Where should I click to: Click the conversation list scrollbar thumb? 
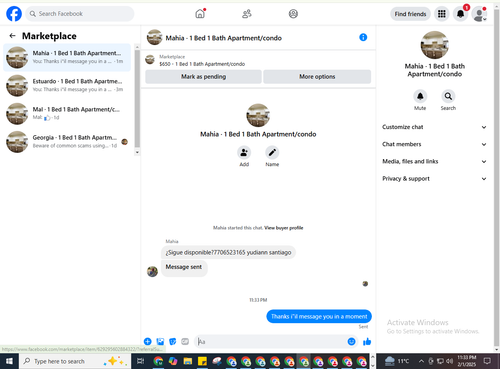(x=137, y=98)
